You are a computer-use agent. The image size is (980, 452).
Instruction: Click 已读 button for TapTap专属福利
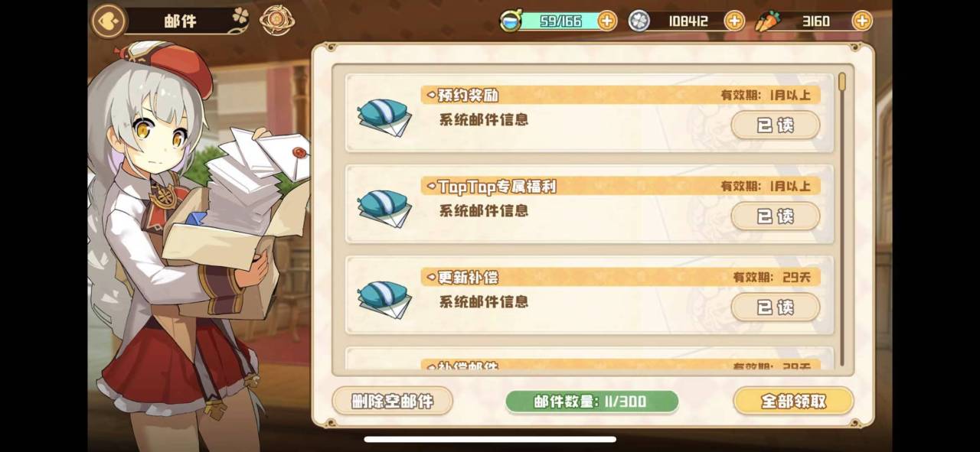point(776,216)
